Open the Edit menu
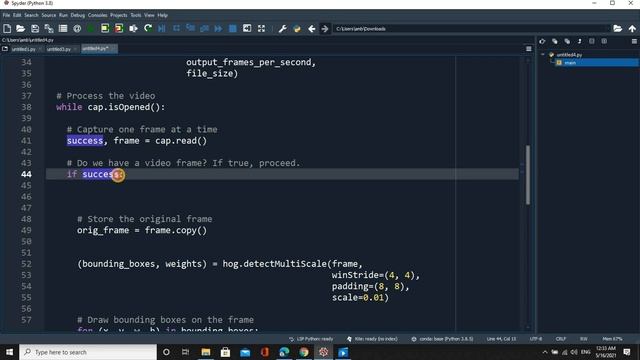Image resolution: width=640 pixels, height=360 pixels. tap(17, 15)
